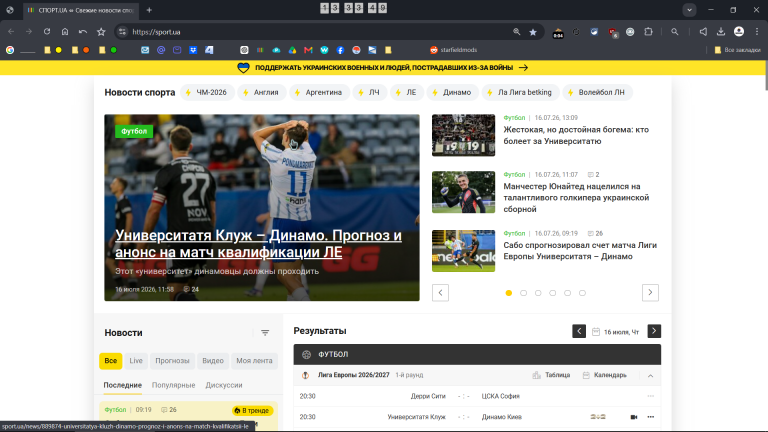Switch to the Последние tab
This screenshot has width=768, height=432.
click(122, 385)
